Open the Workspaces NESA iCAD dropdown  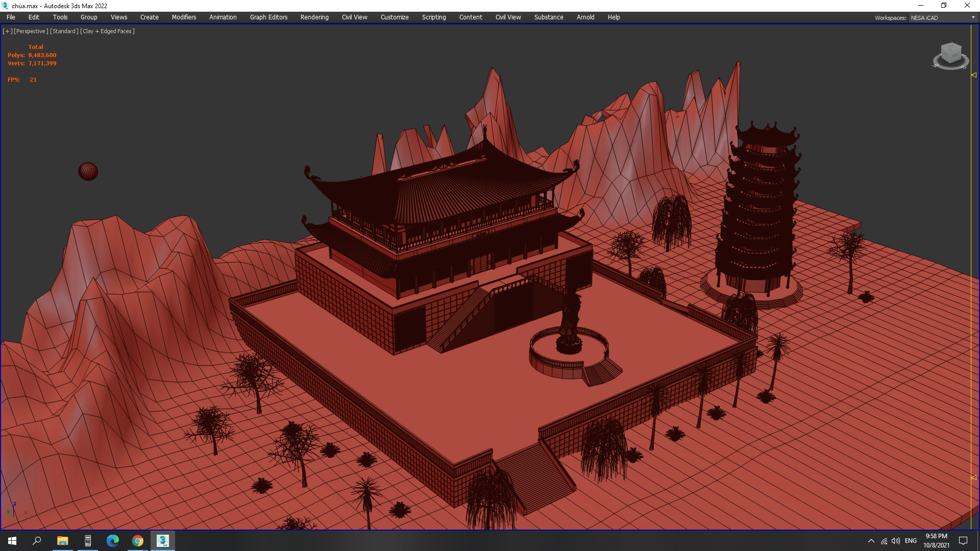pos(943,18)
